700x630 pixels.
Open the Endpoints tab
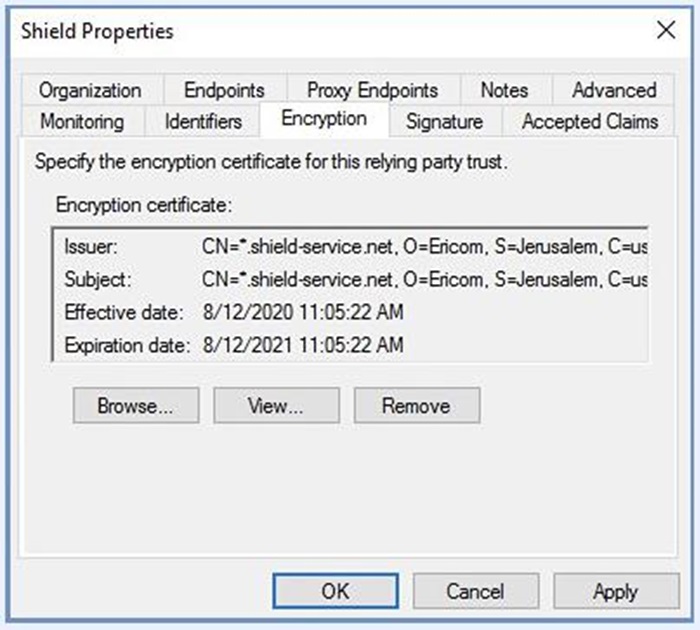coord(224,90)
